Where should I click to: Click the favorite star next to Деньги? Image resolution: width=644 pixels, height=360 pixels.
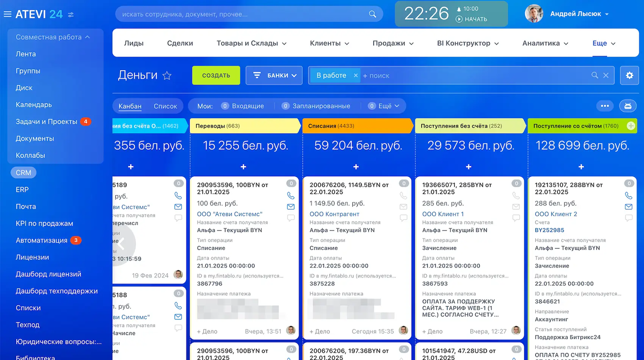167,76
